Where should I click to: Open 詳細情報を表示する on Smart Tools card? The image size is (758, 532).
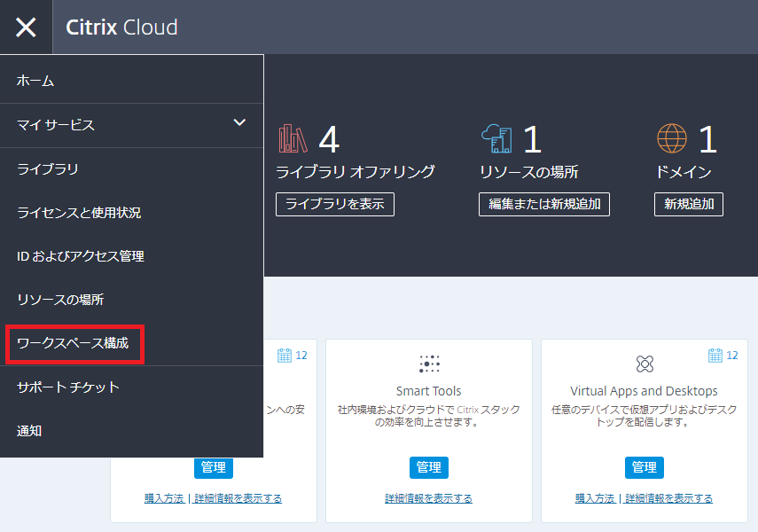click(x=429, y=498)
